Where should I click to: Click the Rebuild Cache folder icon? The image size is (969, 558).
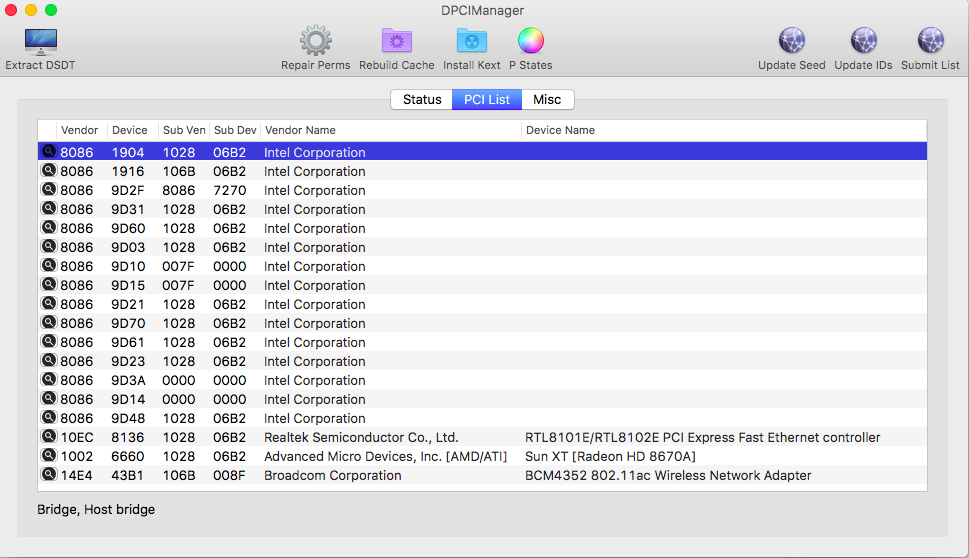[396, 42]
